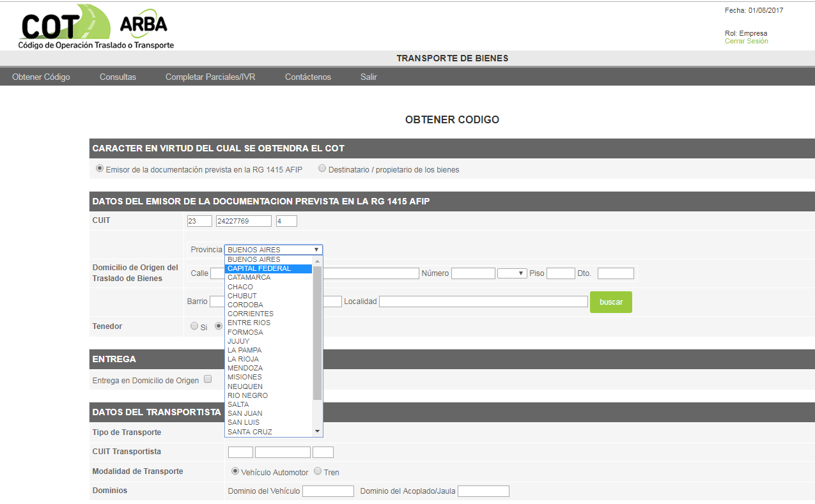The height and width of the screenshot is (504, 815).
Task: Choose Tren as transport modality
Action: [318, 471]
